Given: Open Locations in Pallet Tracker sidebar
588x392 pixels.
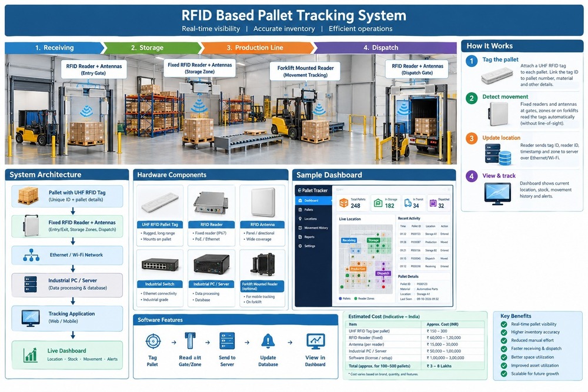Looking at the screenshot, I should (313, 219).
